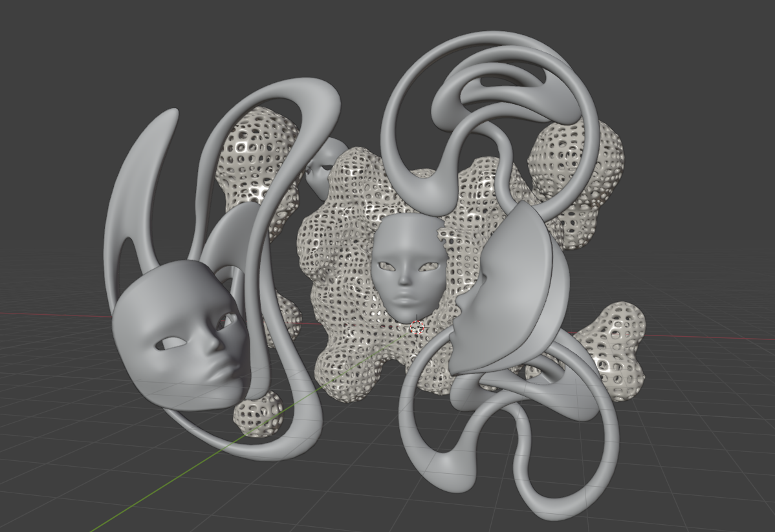Click the 3D cursor crosshair below the center face

point(417,326)
